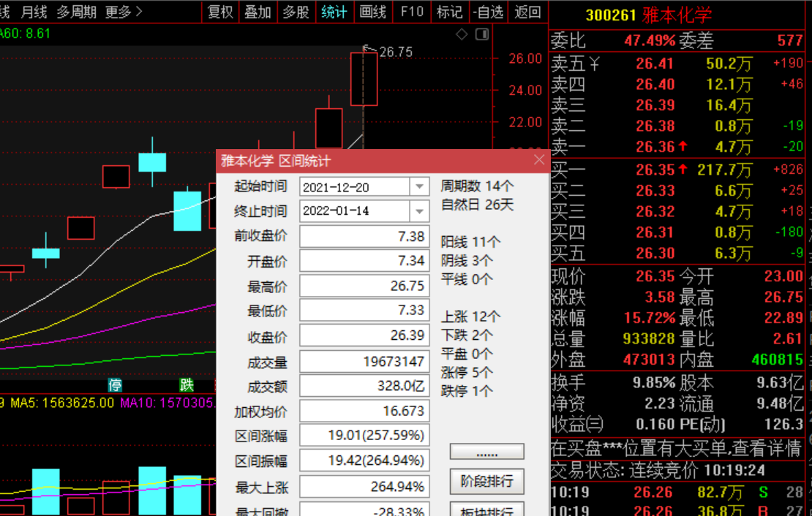Screen dimensions: 812x516
Task: Click the 板块排行 button
Action: [486, 509]
